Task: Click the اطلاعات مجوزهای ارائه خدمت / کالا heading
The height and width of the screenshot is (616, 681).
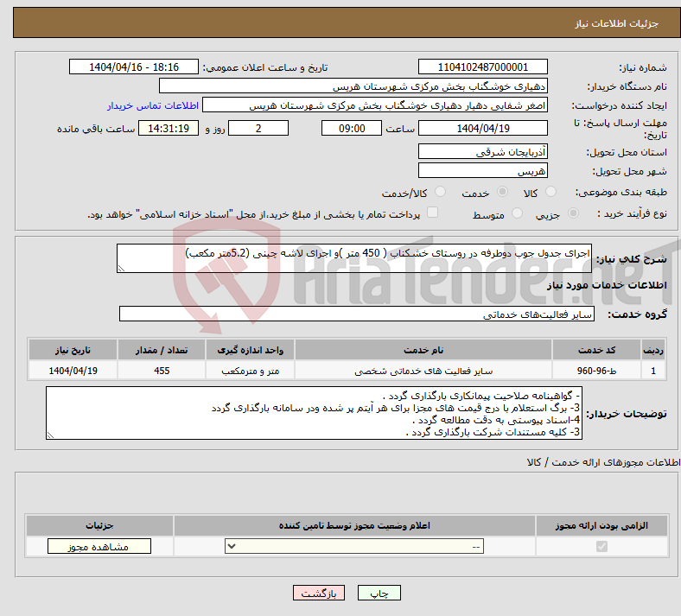Action: click(604, 462)
